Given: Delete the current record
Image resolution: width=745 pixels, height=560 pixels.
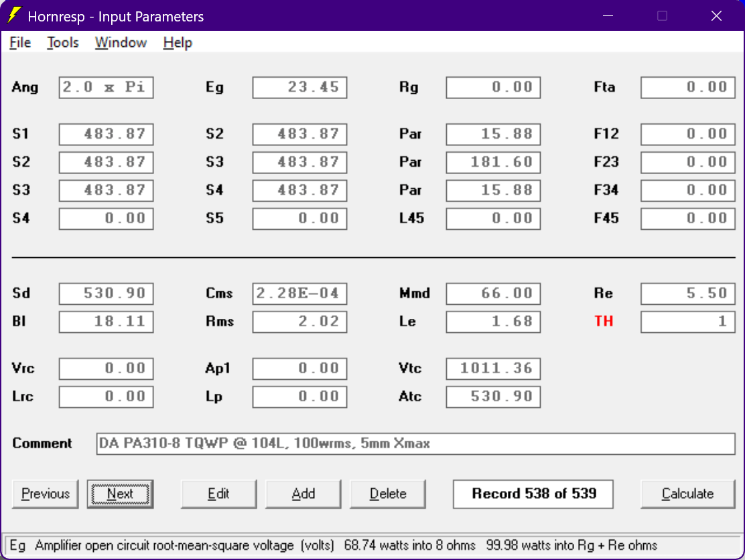Looking at the screenshot, I should [388, 494].
